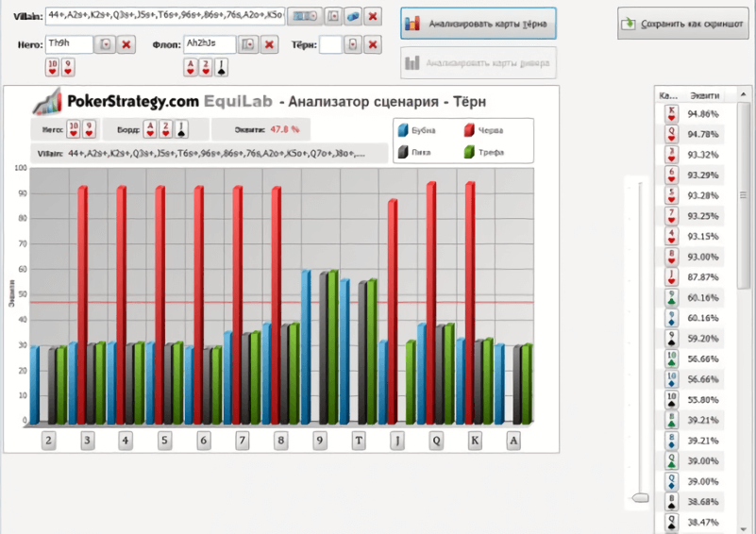Viewport: 756px width, 534px height.
Task: Open the Hero card picker
Action: click(105, 45)
